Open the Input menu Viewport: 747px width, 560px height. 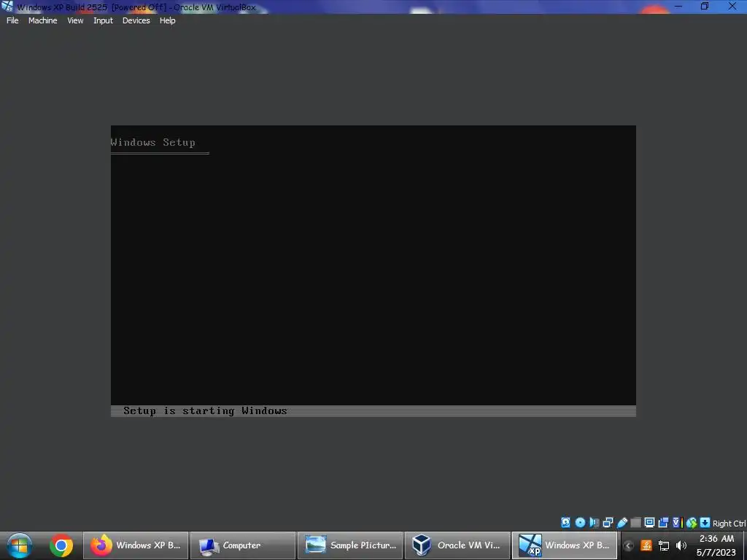click(103, 20)
